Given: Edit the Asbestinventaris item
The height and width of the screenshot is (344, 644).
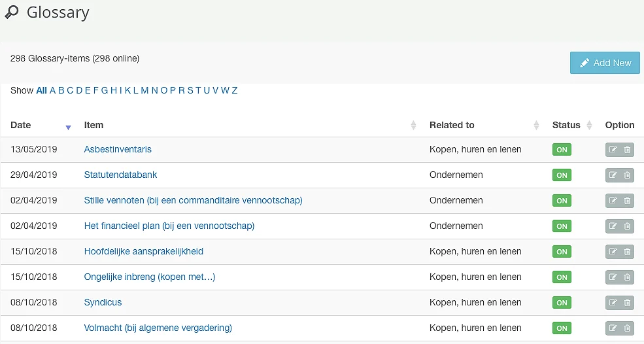Looking at the screenshot, I should point(613,150).
